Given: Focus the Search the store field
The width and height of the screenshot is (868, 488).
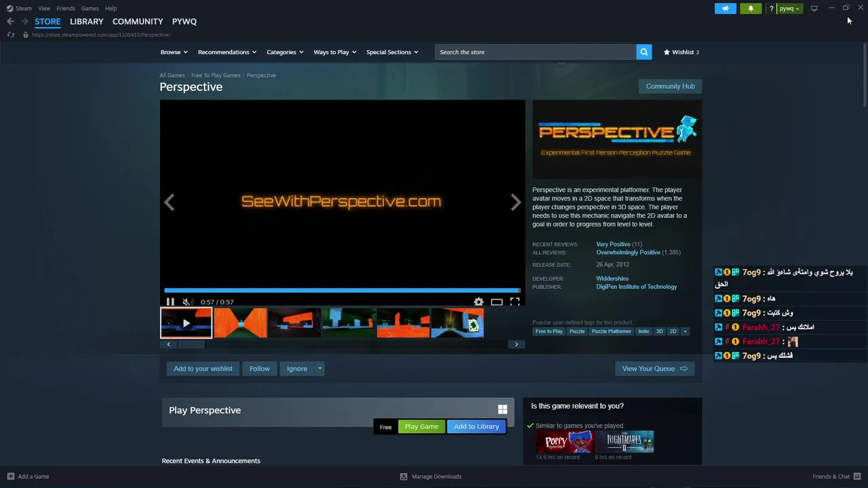Looking at the screenshot, I should tap(536, 52).
